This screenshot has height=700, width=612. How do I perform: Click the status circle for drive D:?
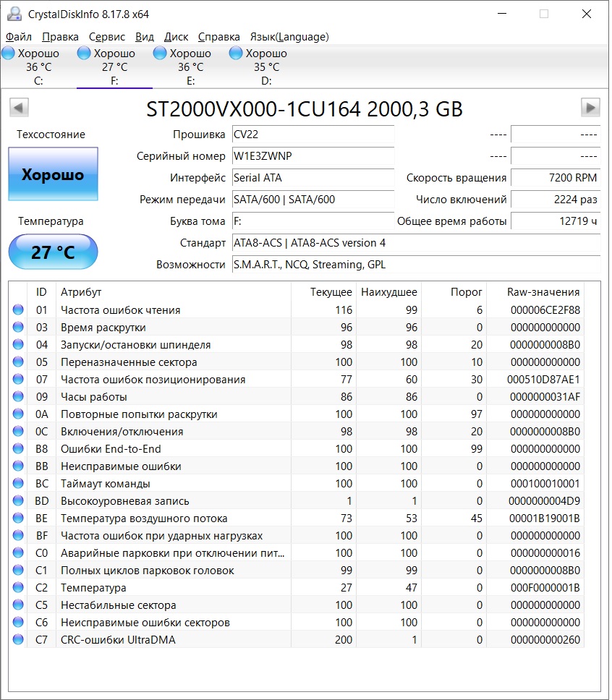[236, 53]
